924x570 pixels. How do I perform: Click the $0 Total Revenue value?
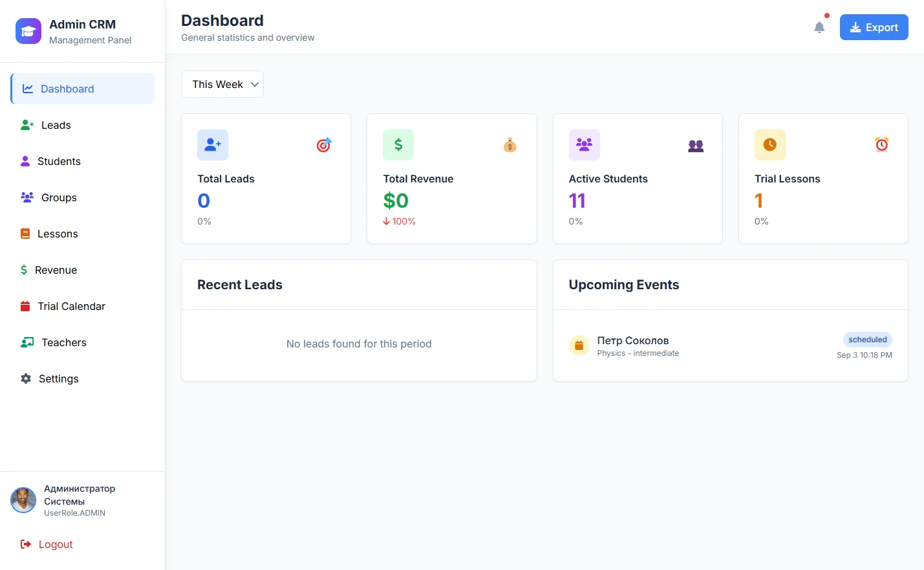[x=396, y=201]
